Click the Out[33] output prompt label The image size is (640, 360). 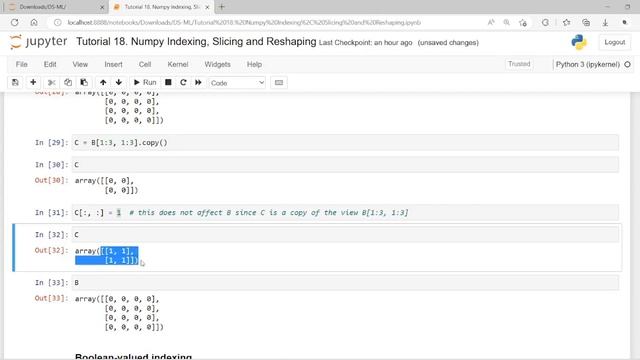(x=51, y=298)
